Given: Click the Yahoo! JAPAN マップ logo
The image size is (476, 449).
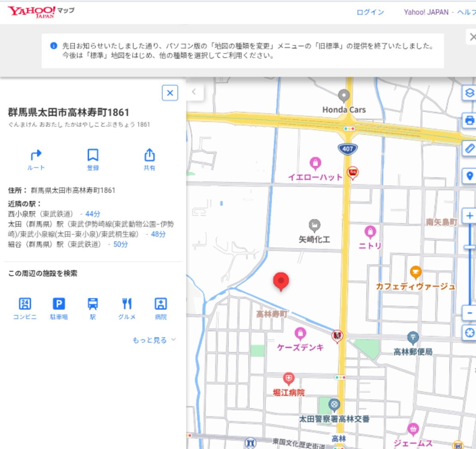Looking at the screenshot, I should click(41, 12).
